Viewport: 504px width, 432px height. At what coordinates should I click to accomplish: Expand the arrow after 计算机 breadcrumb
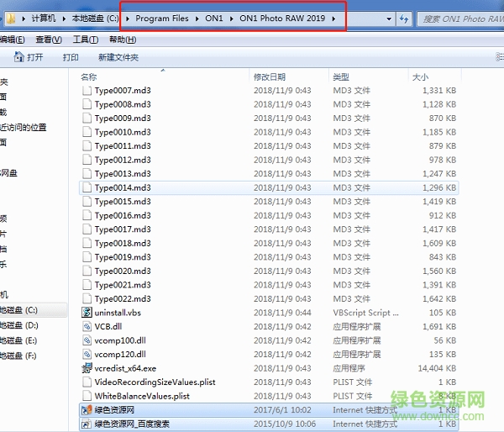(64, 18)
